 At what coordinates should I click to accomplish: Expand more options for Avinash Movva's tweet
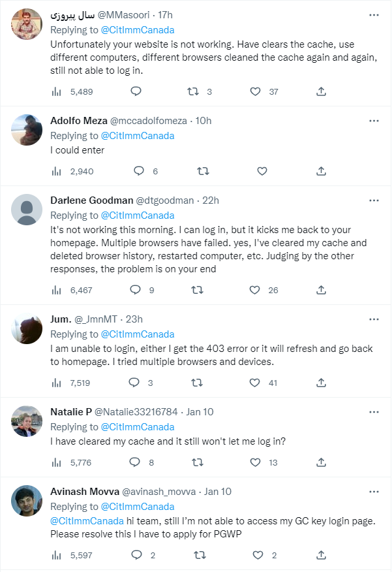click(x=374, y=492)
